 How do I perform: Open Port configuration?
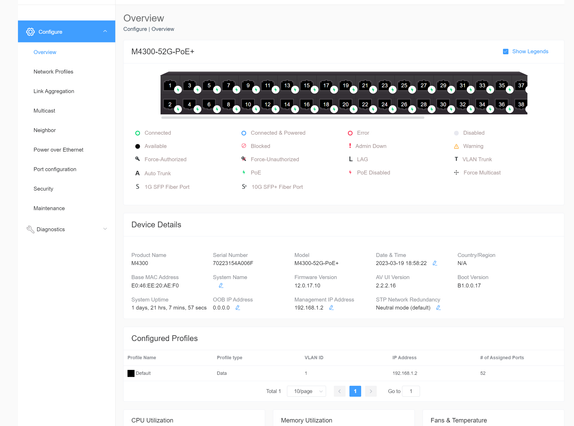point(55,169)
